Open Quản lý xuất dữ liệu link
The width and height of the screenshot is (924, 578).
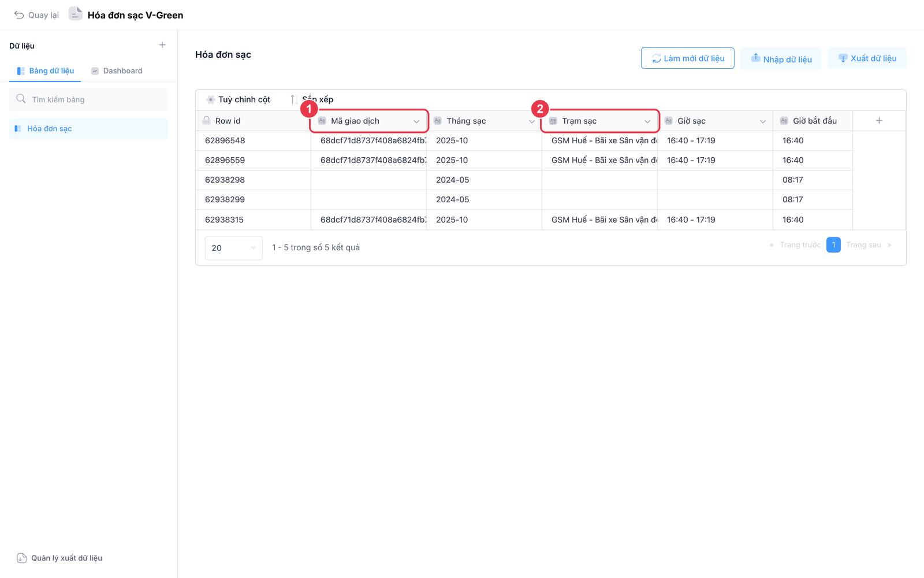[x=60, y=558]
